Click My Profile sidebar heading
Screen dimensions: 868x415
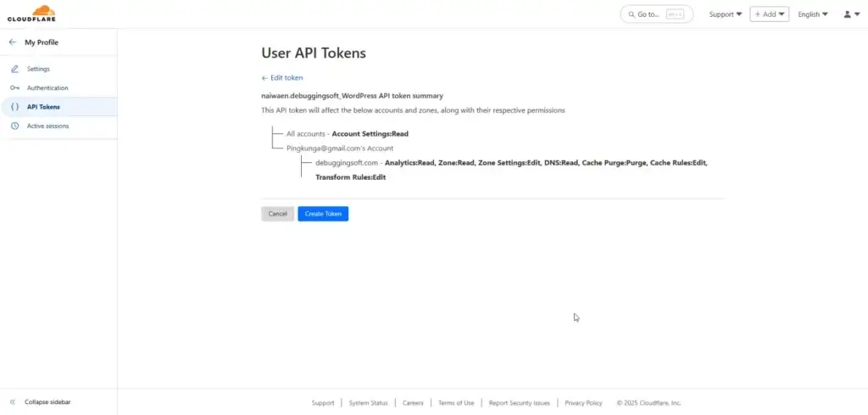(x=42, y=42)
